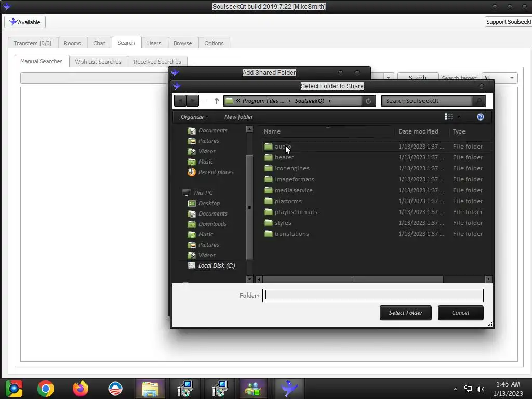Select the bearer folder icon

269,157
